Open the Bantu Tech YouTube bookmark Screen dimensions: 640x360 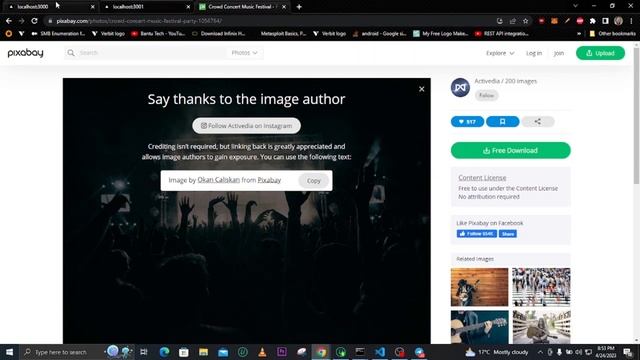[158, 33]
